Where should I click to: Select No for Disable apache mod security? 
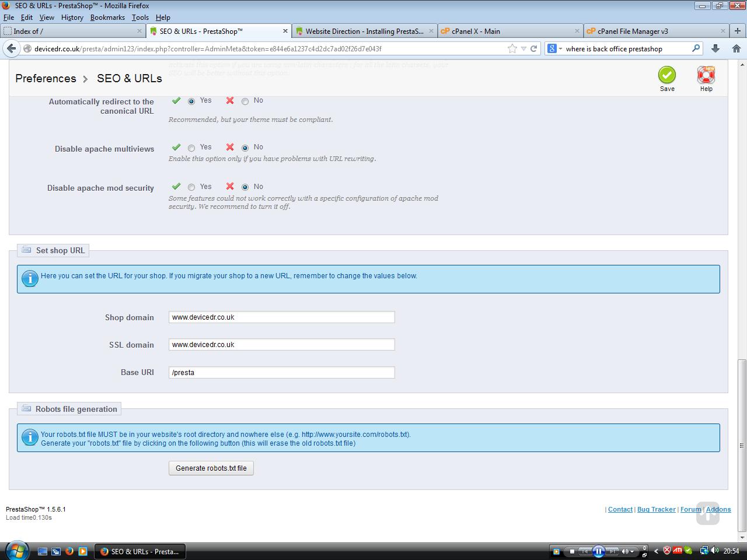click(245, 187)
